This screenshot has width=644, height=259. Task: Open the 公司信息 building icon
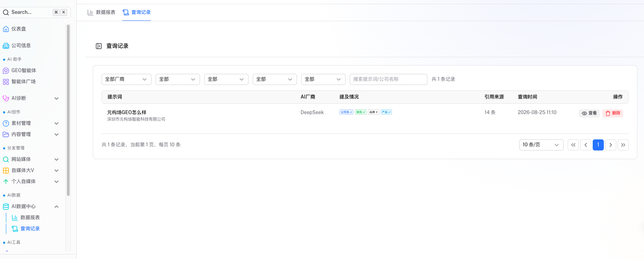point(6,46)
